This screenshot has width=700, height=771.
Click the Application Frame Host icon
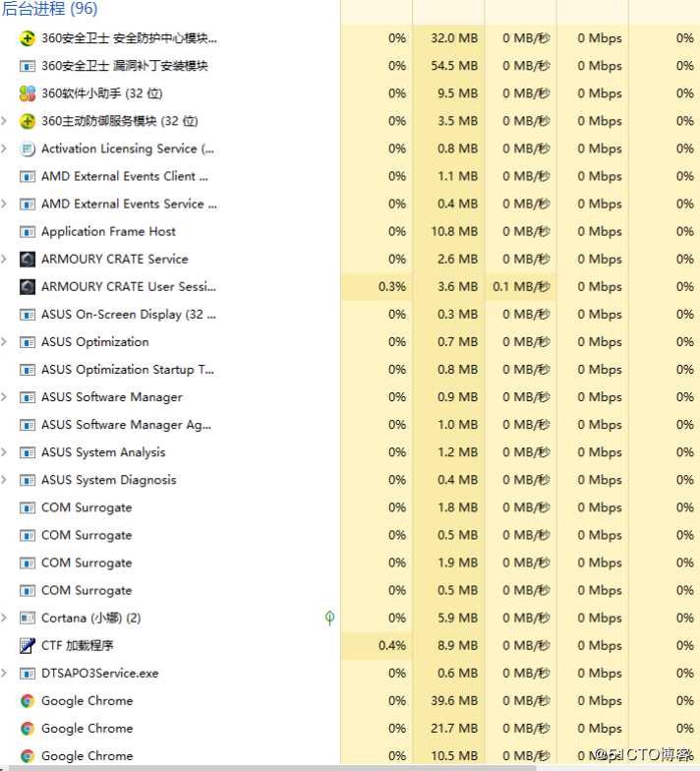click(28, 232)
